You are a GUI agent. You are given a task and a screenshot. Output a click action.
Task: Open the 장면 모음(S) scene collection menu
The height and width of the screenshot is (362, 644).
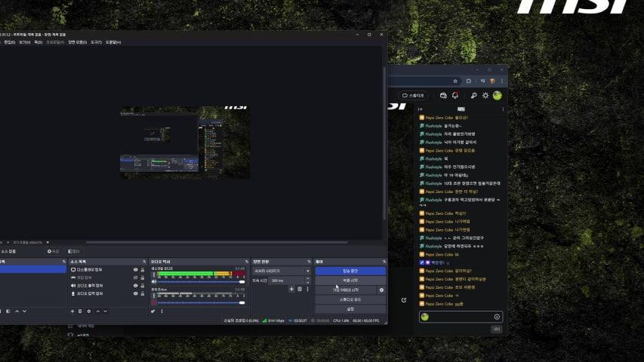point(77,42)
